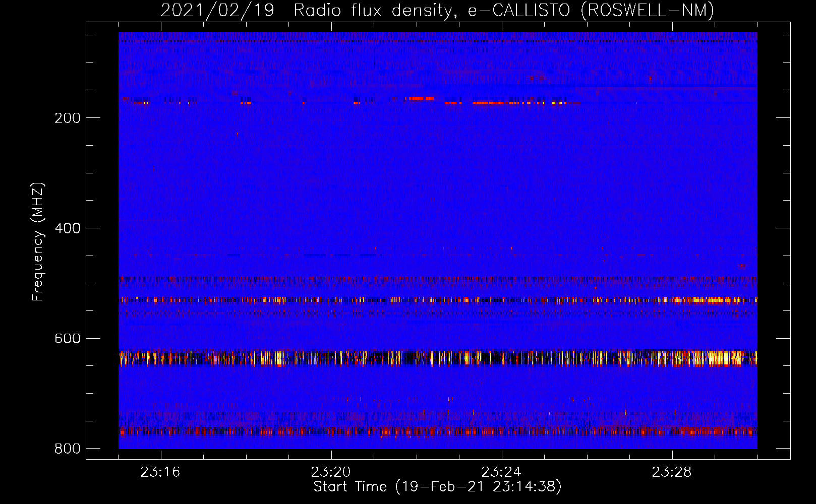Click the '800' frequency tick label
The width and height of the screenshot is (816, 504).
pos(68,449)
